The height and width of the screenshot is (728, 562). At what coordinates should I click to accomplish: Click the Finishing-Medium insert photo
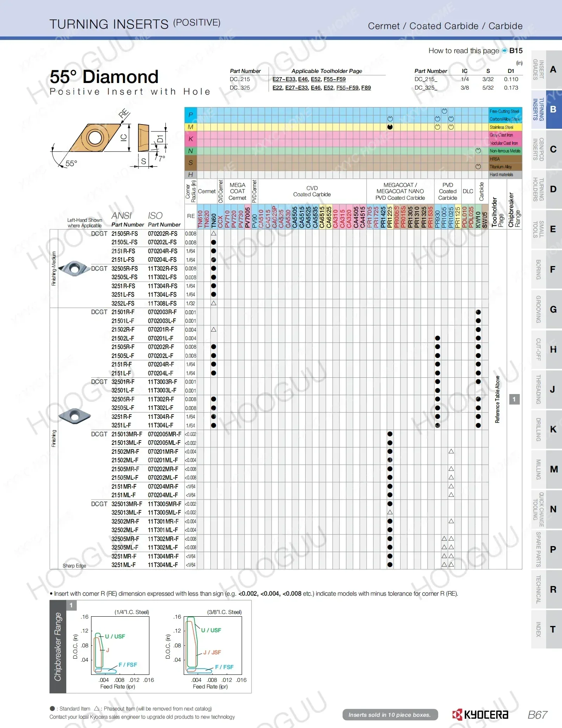(74, 268)
